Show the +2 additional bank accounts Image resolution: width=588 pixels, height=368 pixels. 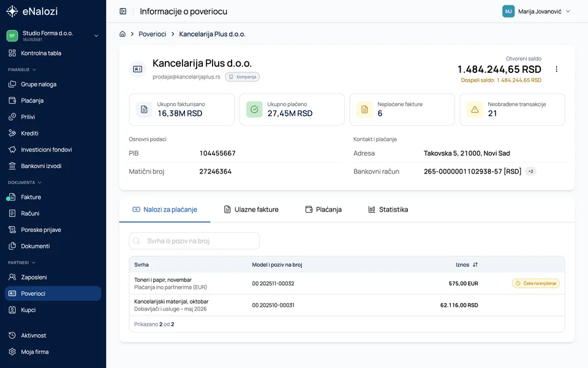pos(530,171)
